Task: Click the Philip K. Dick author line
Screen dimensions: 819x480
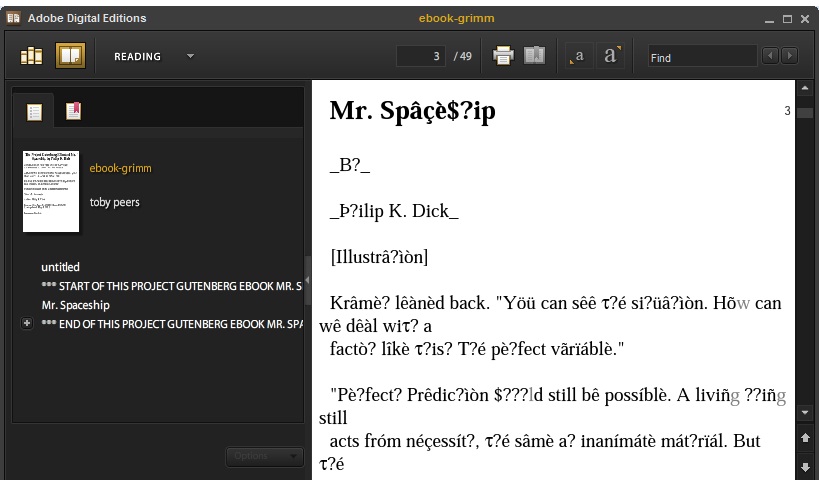Action: [x=394, y=211]
